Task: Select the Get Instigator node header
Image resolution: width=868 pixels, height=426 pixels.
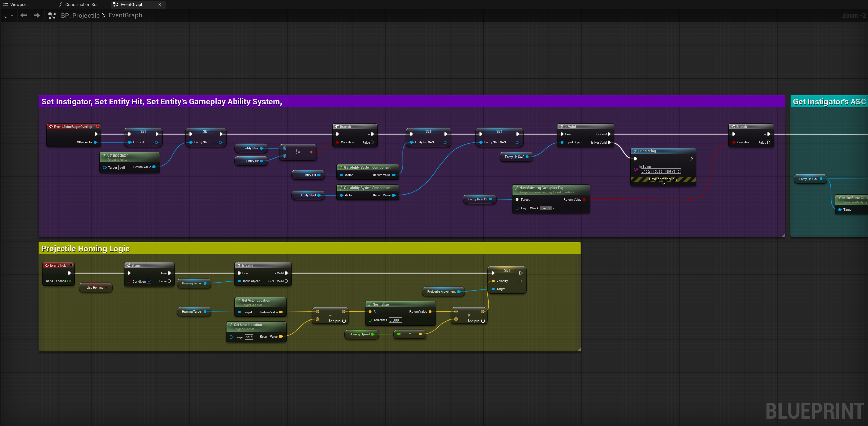Action: [129, 157]
